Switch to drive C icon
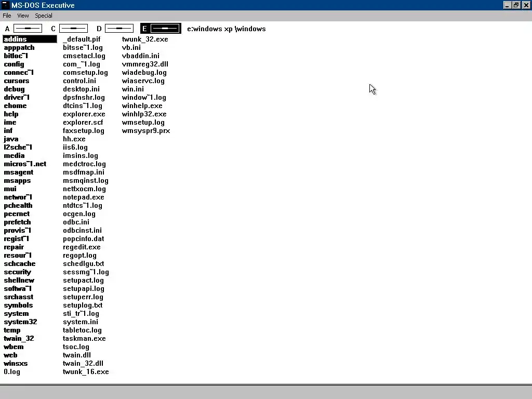This screenshot has width=532, height=399. point(73,29)
